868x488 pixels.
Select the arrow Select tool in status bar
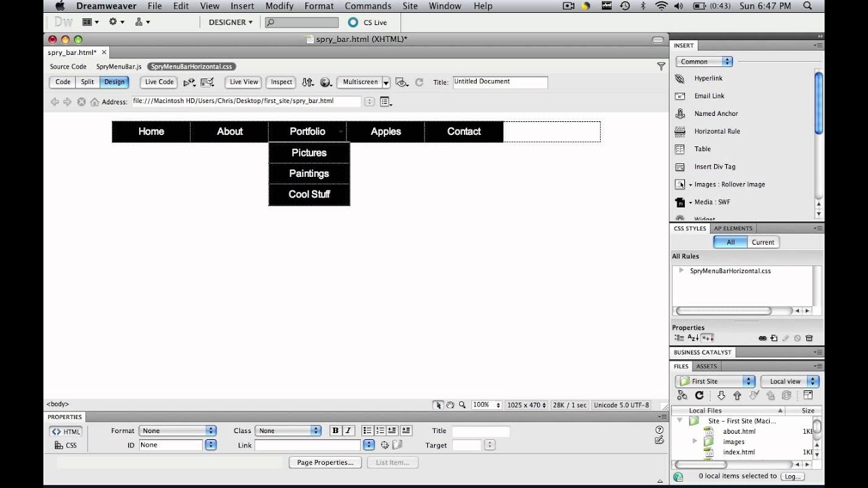(x=438, y=405)
